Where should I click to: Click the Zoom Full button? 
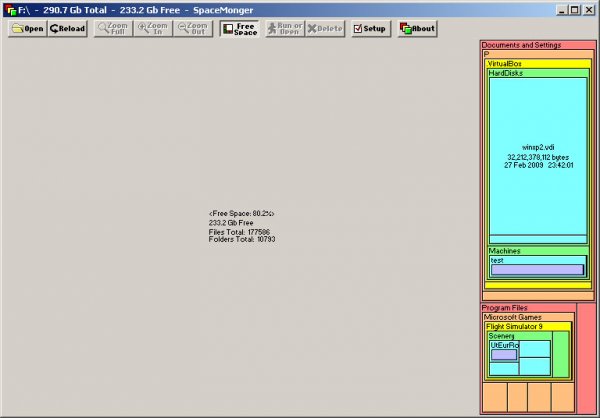pyautogui.click(x=113, y=29)
